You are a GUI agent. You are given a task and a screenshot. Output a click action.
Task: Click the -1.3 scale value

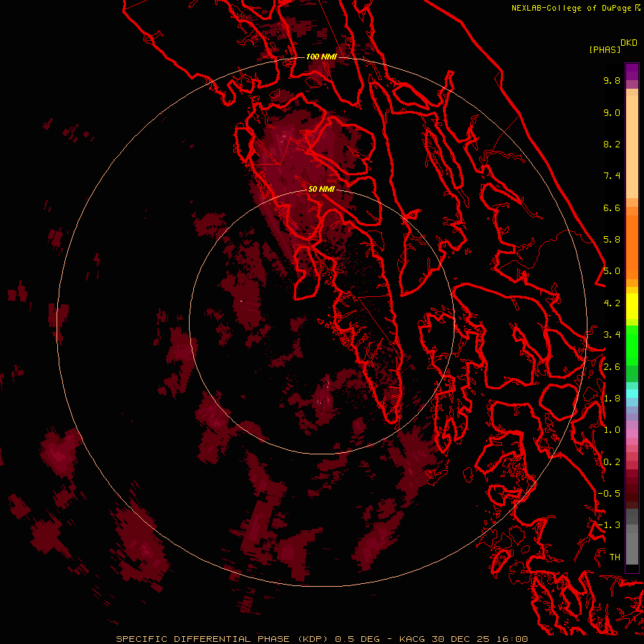[609, 525]
